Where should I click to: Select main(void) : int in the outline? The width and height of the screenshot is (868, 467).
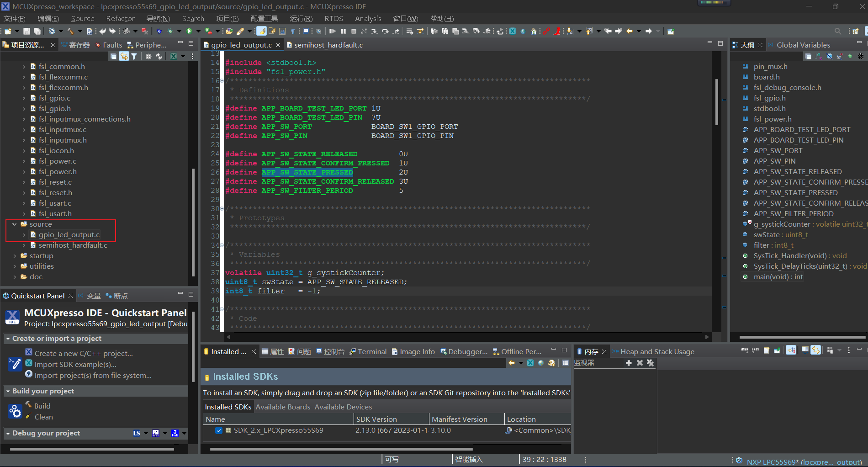778,277
